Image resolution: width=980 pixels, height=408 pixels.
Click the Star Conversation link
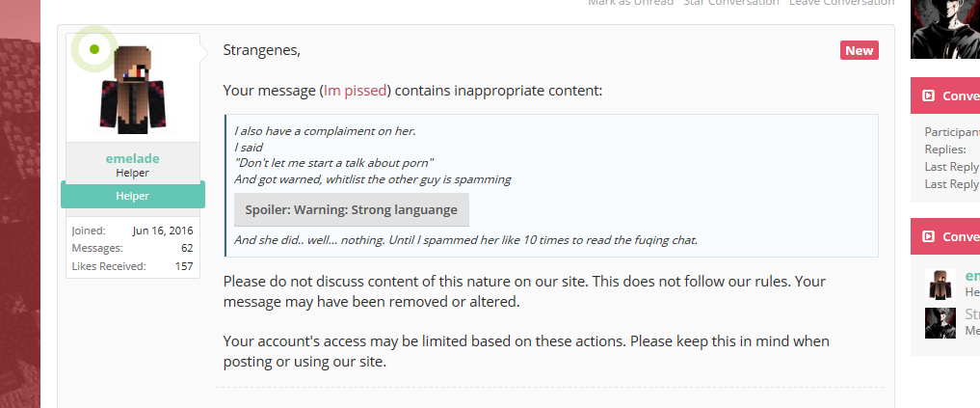click(731, 3)
